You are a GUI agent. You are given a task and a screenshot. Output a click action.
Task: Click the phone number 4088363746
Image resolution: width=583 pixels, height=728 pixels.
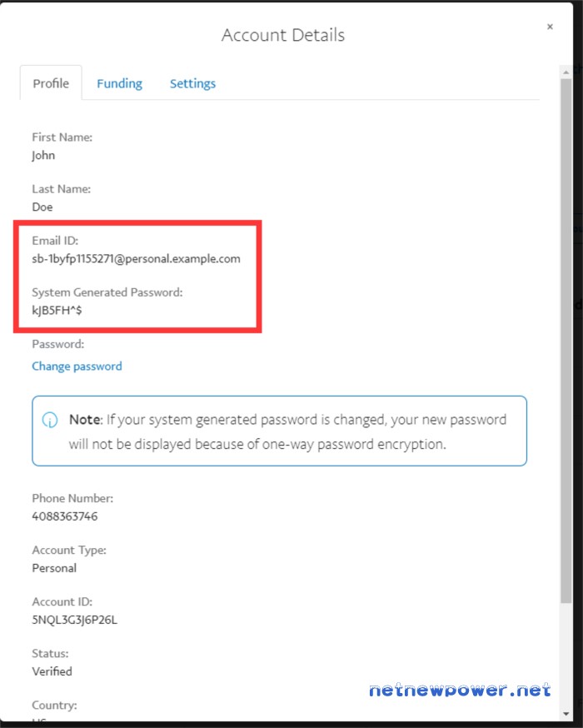click(64, 516)
